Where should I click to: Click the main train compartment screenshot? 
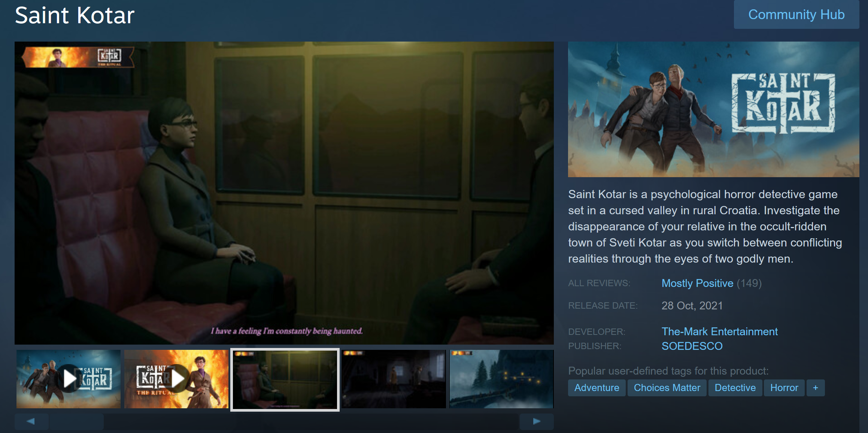[x=284, y=193]
